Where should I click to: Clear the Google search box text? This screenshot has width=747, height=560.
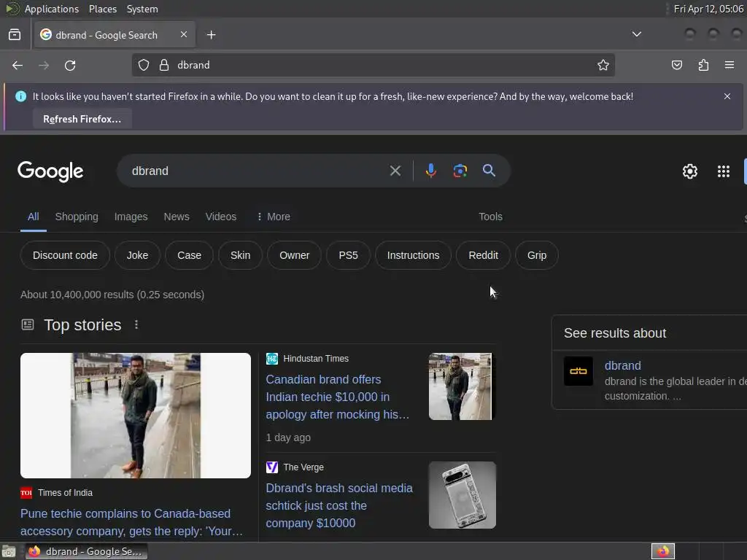click(395, 171)
